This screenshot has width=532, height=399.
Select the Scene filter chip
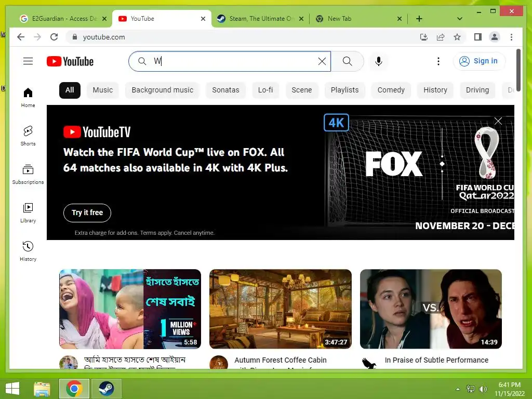tap(302, 90)
